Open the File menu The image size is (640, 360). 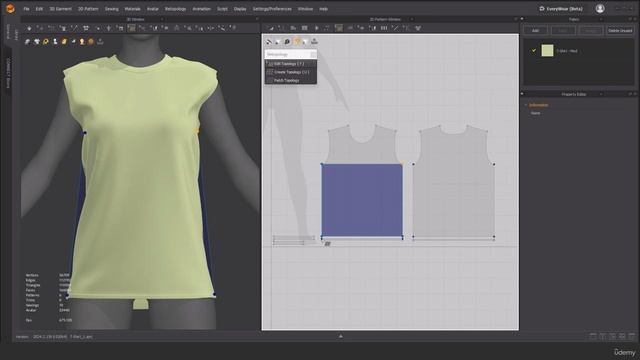(x=27, y=9)
